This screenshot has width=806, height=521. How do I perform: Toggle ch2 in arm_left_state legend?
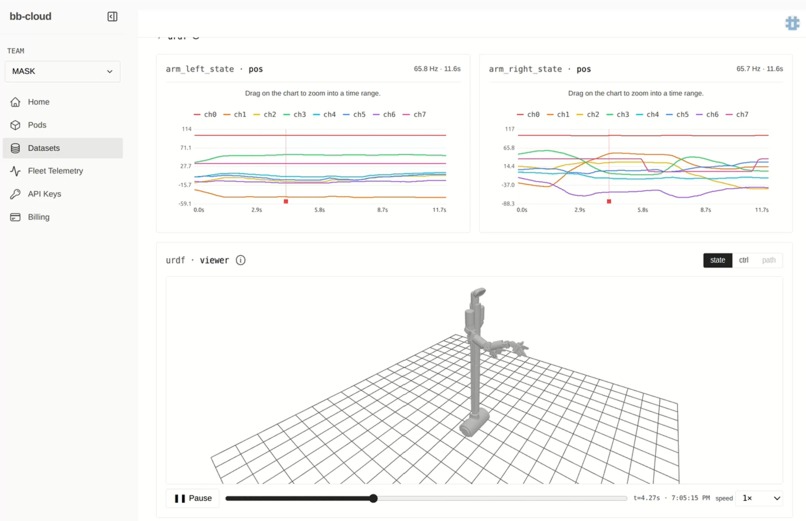265,115
